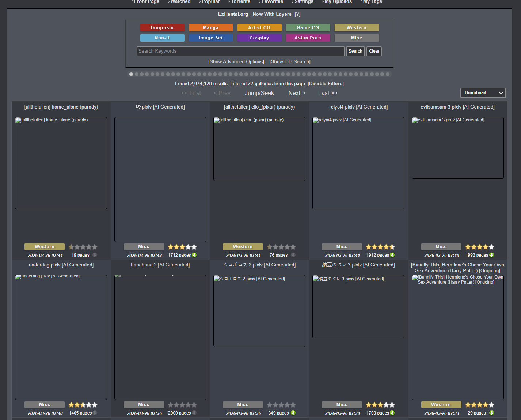Viewport: 521px width, 420px height.
Task: Open the Now With Layers link
Action: click(x=272, y=14)
